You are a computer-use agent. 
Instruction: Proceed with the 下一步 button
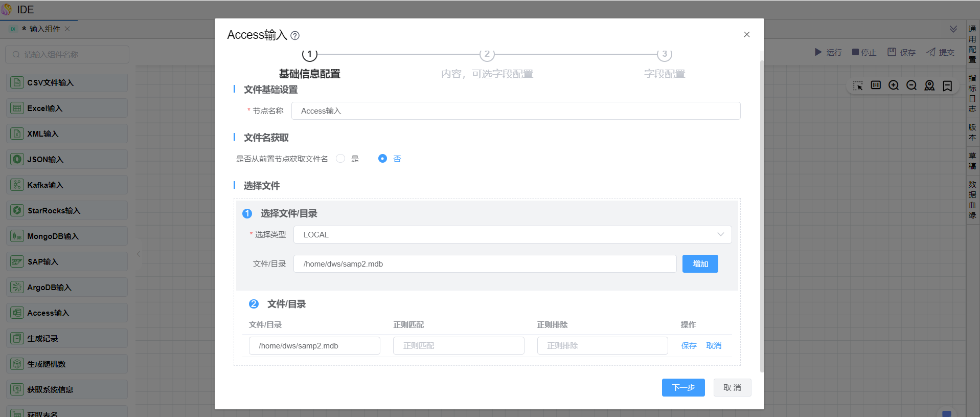click(683, 387)
